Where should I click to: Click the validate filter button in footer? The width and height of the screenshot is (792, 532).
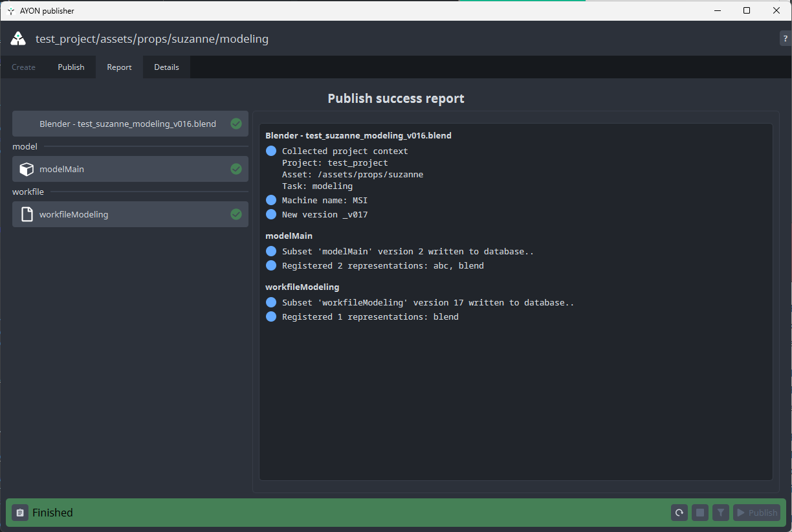721,513
